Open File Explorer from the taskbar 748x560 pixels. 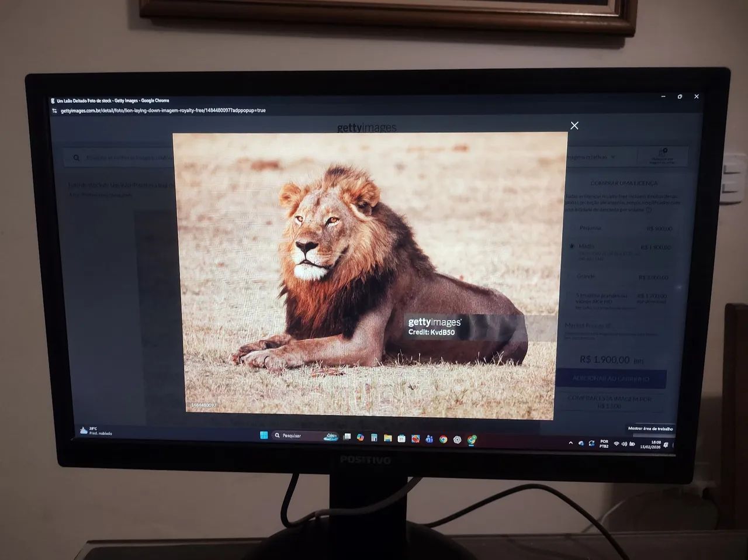[x=389, y=437]
